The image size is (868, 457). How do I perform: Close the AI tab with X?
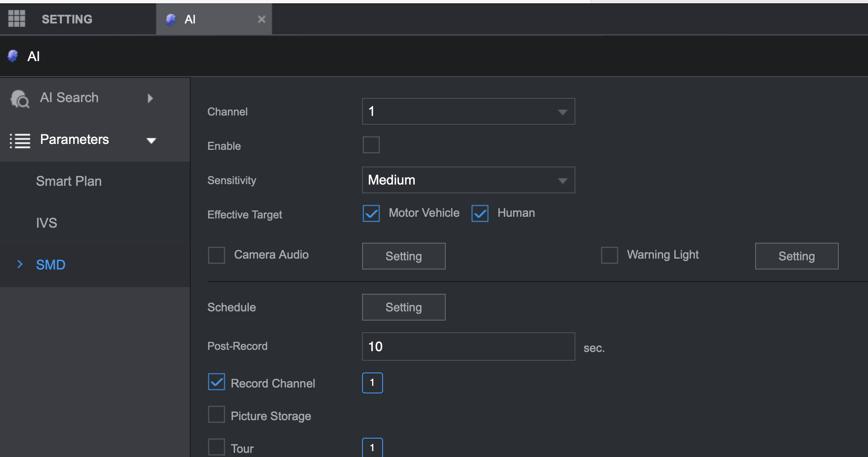(262, 19)
